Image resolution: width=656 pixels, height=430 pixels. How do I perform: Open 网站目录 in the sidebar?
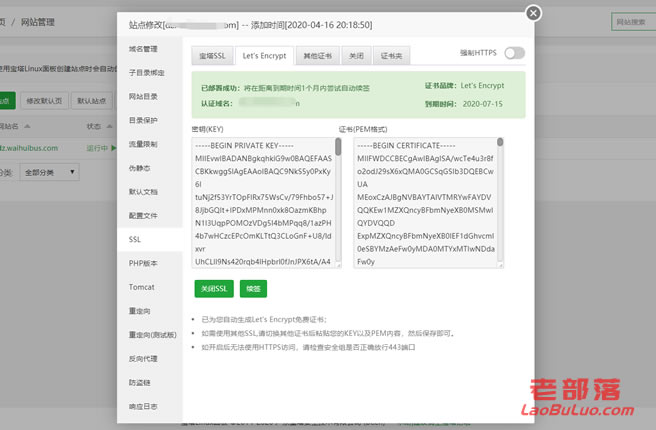click(x=143, y=97)
